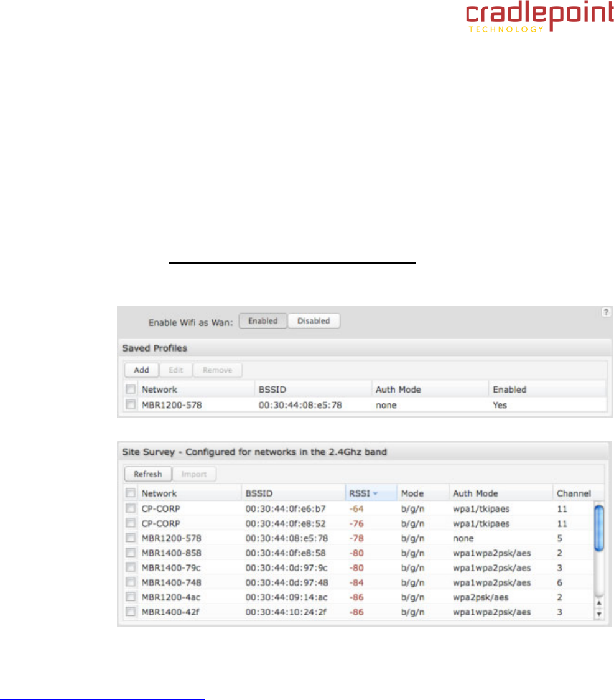Tick the select-all checkbox in Saved Profiles
Screen dimensions: 614x700
pyautogui.click(x=130, y=389)
